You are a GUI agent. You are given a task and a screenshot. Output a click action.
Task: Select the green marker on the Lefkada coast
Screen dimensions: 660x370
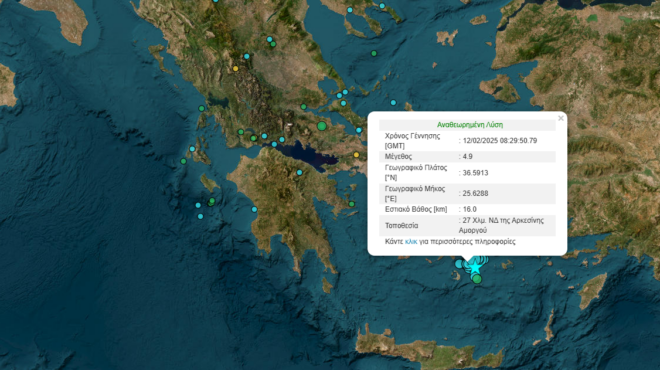point(202,109)
